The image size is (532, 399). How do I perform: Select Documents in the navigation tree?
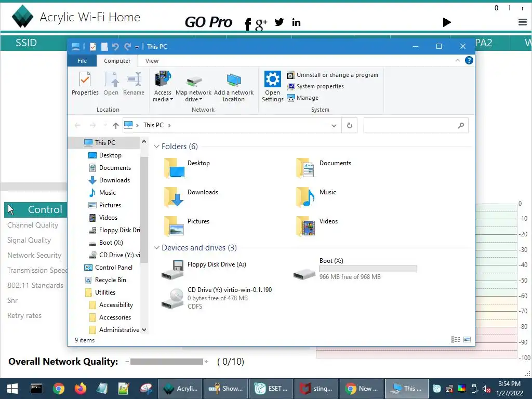click(x=115, y=168)
